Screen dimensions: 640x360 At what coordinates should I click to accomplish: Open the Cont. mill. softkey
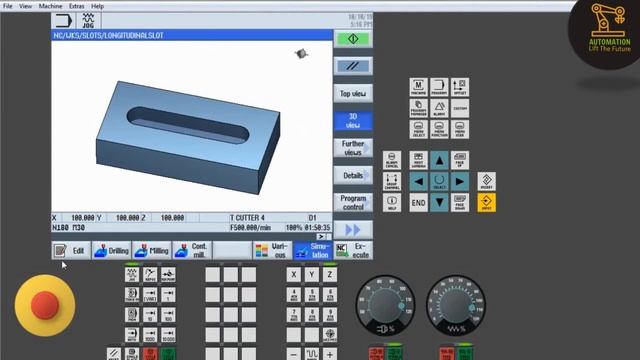[192, 251]
